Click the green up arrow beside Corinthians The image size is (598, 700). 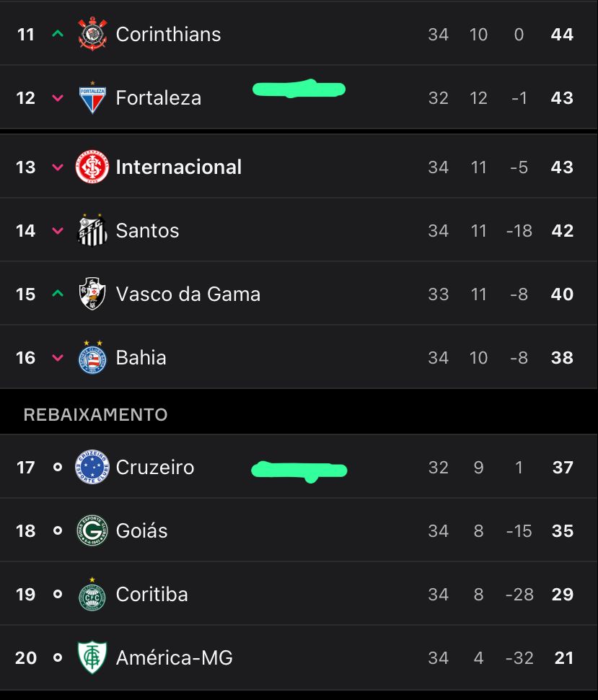[x=58, y=33]
